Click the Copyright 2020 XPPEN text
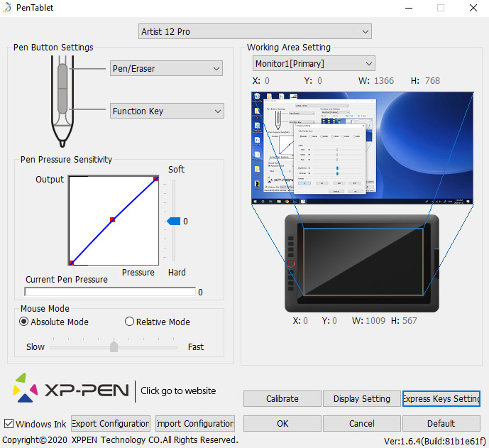 point(120,440)
